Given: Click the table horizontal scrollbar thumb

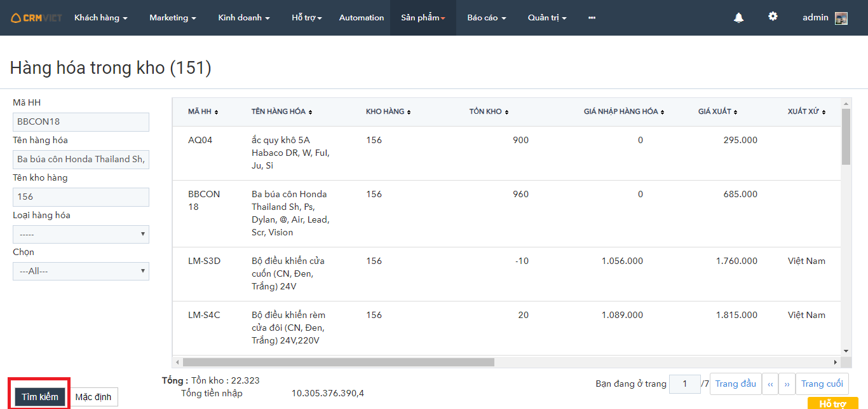Looking at the screenshot, I should tap(338, 362).
